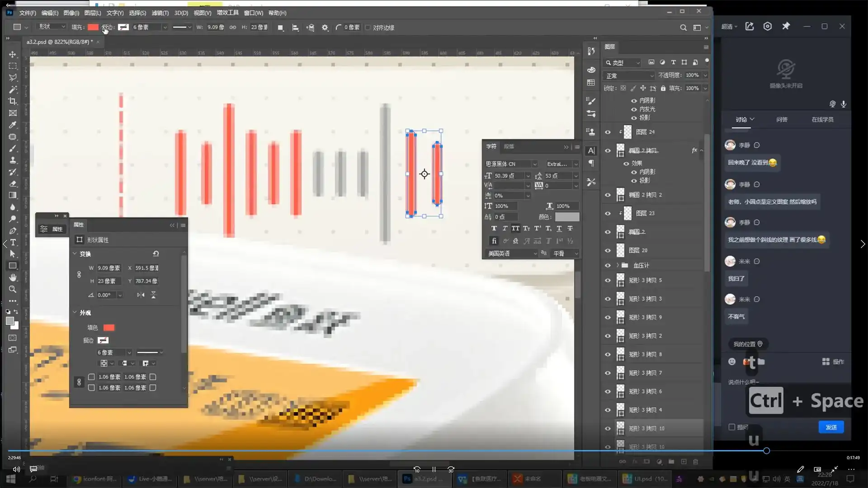Screen dimensions: 868x488
Task: Open the 正常 blend mode dropdown
Action: click(x=629, y=75)
